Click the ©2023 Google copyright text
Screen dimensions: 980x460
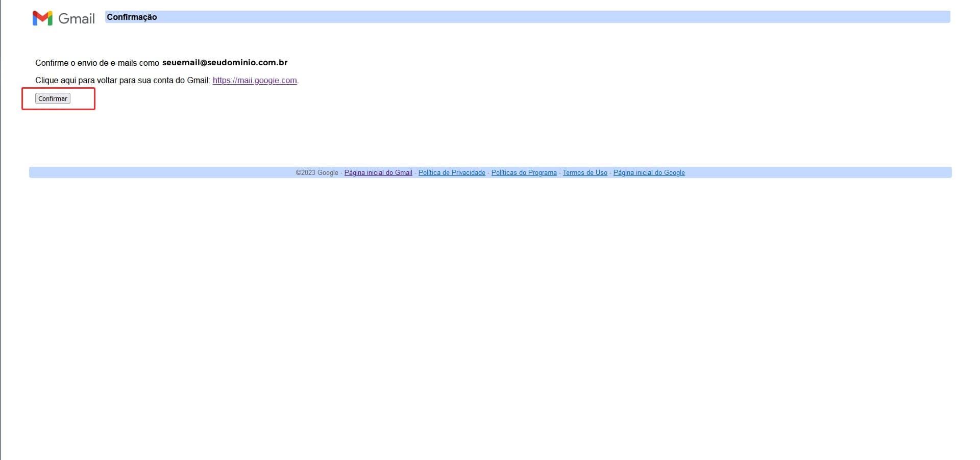click(x=316, y=173)
